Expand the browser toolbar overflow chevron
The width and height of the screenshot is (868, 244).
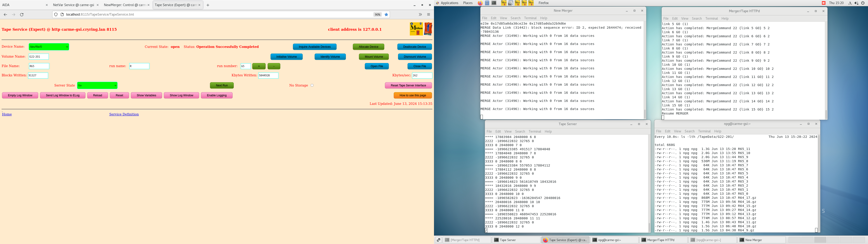[x=420, y=14]
